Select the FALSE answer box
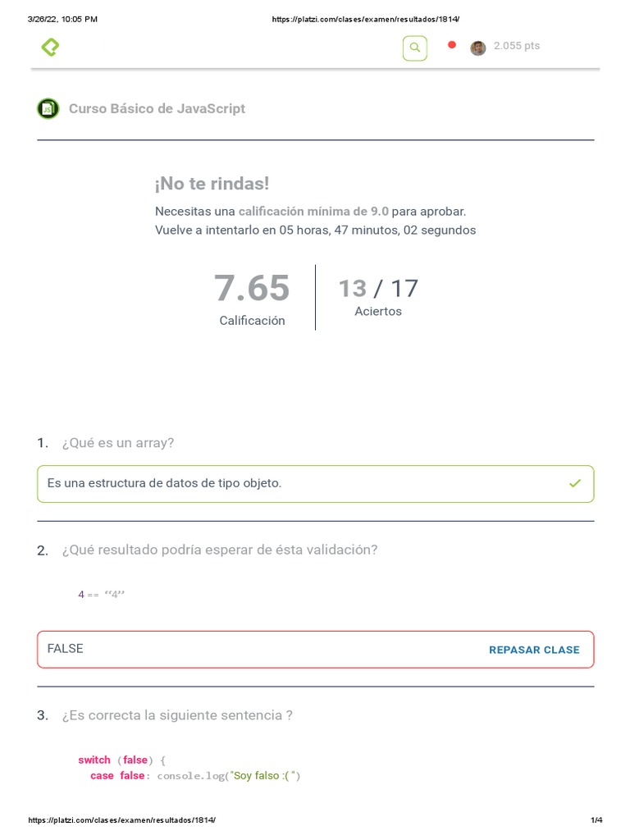 point(246,650)
